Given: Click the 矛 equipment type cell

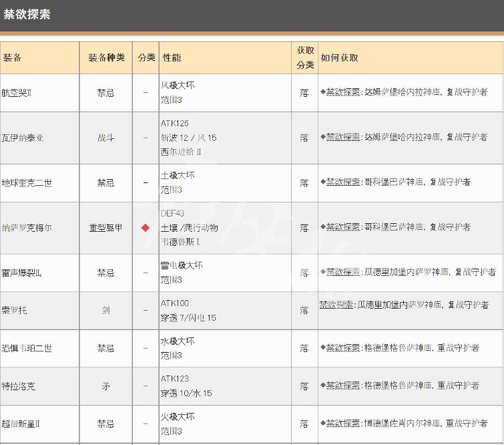Looking at the screenshot, I should click(x=105, y=386).
